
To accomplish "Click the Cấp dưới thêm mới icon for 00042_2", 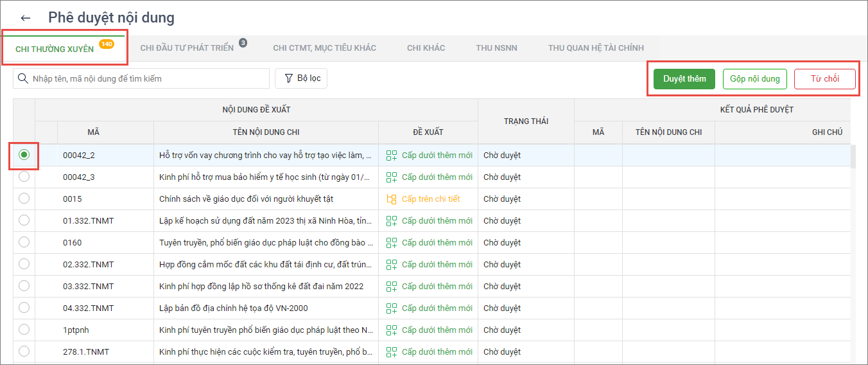I will tap(392, 155).
